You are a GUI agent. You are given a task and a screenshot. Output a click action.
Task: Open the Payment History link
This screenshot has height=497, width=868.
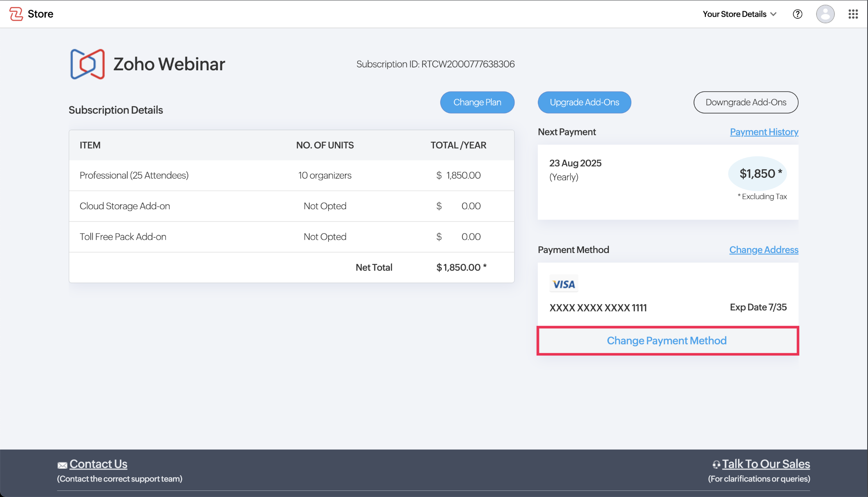coord(764,132)
